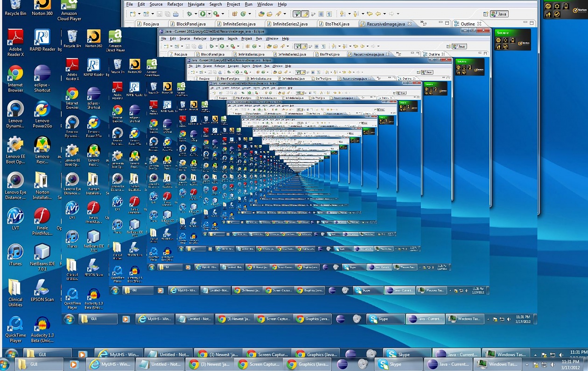Minimize outermost Outline view pane

pyautogui.click(x=525, y=22)
